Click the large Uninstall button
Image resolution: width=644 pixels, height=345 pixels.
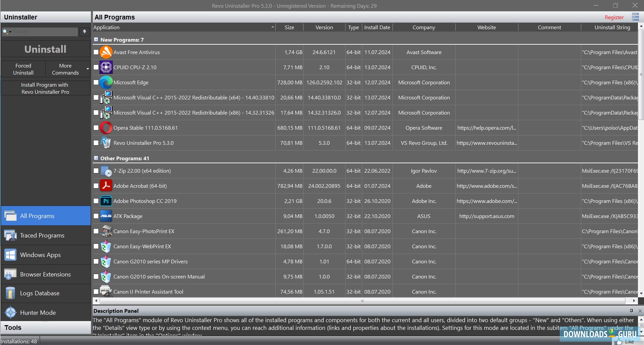coord(45,49)
